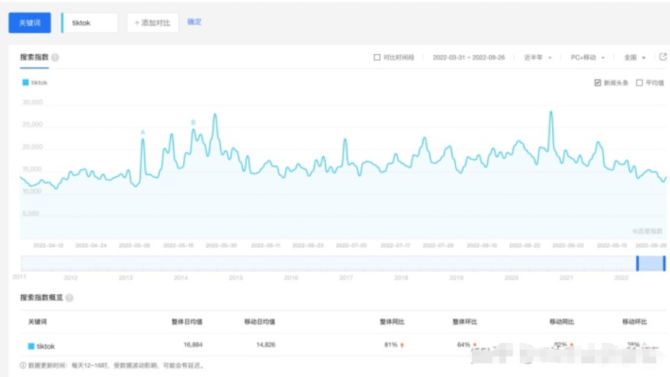This screenshot has height=377, width=670.
Task: Click news marker A on the chart
Action: pos(143,133)
